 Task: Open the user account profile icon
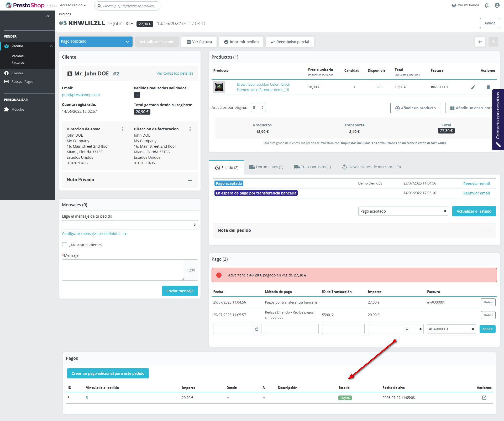click(497, 5)
